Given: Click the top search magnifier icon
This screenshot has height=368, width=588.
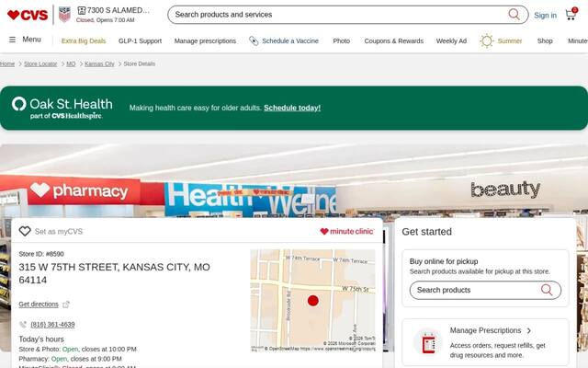Looking at the screenshot, I should click(514, 15).
